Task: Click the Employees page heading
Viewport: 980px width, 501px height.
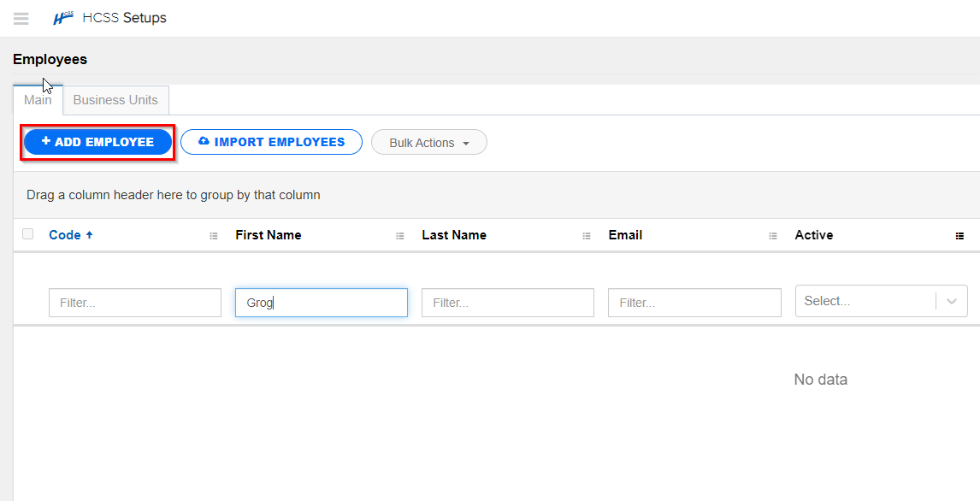Action: 50,59
